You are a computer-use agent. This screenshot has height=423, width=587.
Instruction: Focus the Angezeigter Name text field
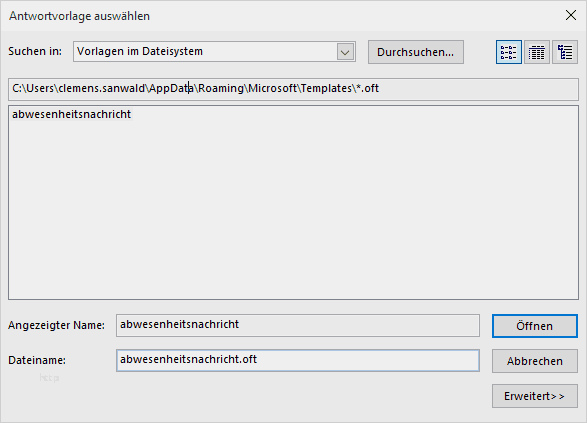(x=298, y=325)
